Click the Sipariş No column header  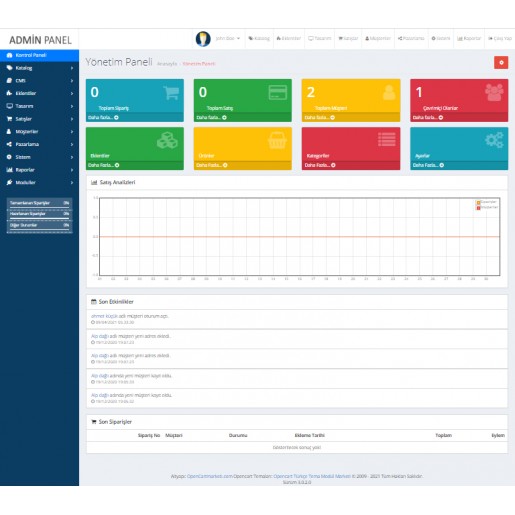pyautogui.click(x=149, y=436)
